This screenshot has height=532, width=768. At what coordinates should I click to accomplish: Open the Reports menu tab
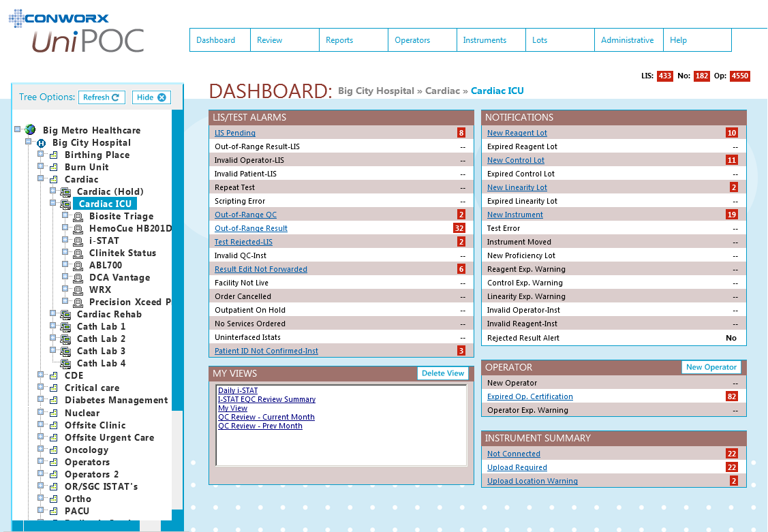[354, 40]
